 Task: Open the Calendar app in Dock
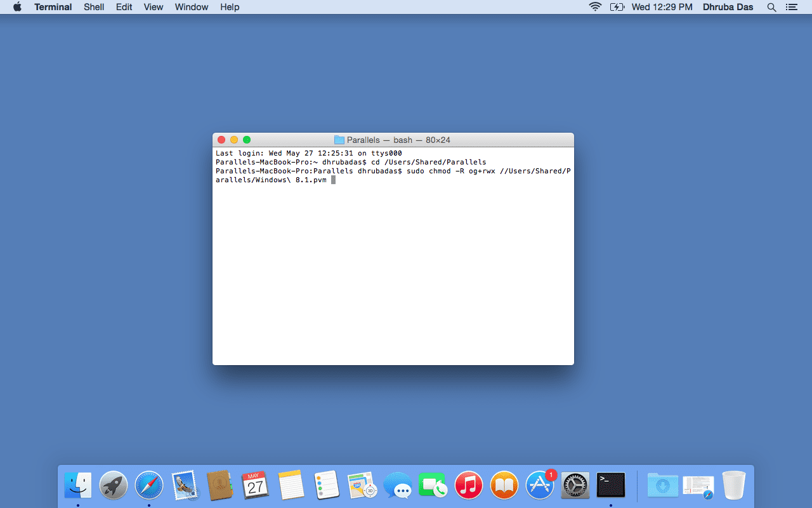tap(255, 486)
